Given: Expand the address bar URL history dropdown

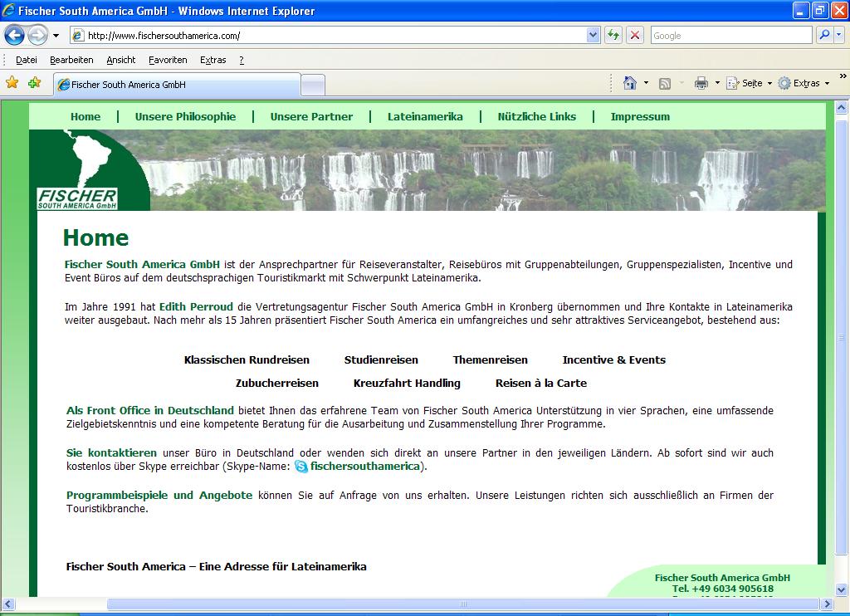Looking at the screenshot, I should pyautogui.click(x=593, y=35).
